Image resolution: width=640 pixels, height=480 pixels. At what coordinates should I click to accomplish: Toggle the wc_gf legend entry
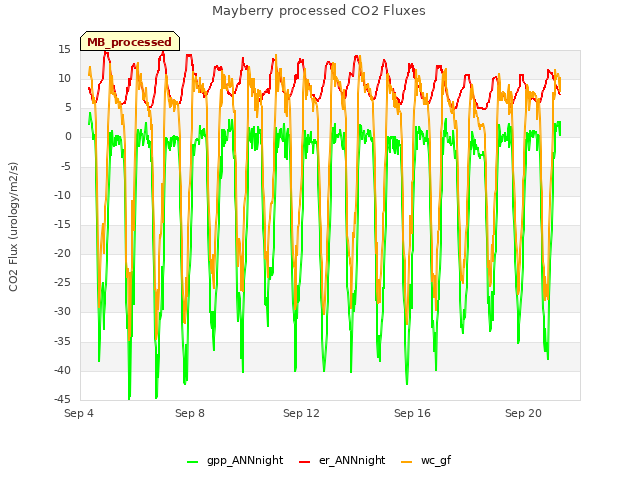(426, 460)
